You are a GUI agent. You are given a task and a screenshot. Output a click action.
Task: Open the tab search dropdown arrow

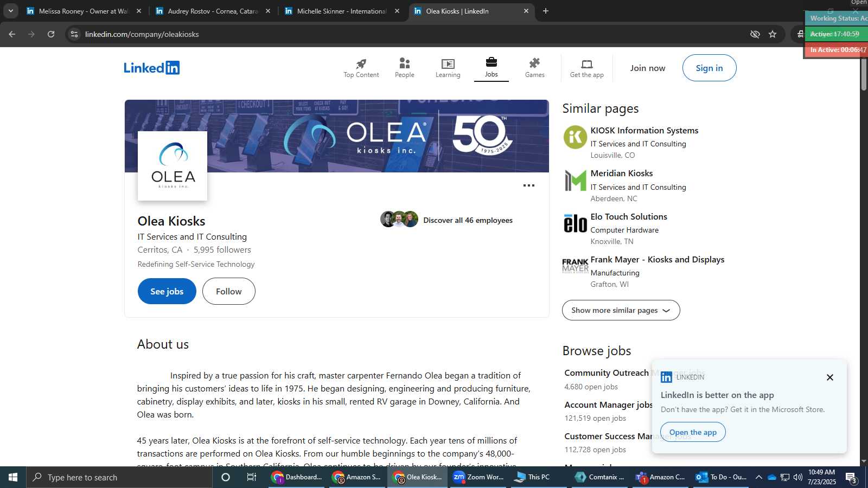pos(10,11)
